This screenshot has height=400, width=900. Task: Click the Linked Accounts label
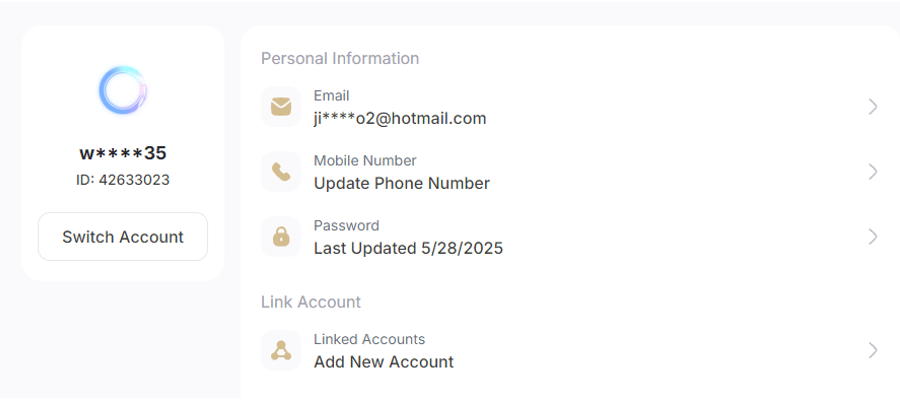click(369, 339)
